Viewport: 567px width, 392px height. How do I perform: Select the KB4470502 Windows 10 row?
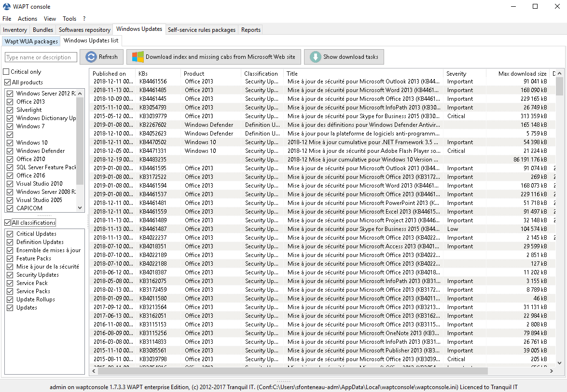(322, 142)
